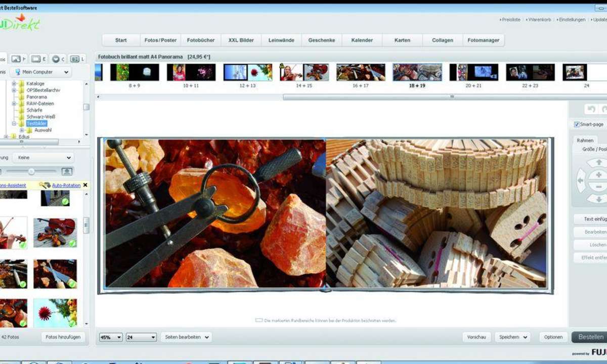Image resolution: width=607 pixels, height=364 pixels.
Task: Open the XXL Bilder tab
Action: 241,40
